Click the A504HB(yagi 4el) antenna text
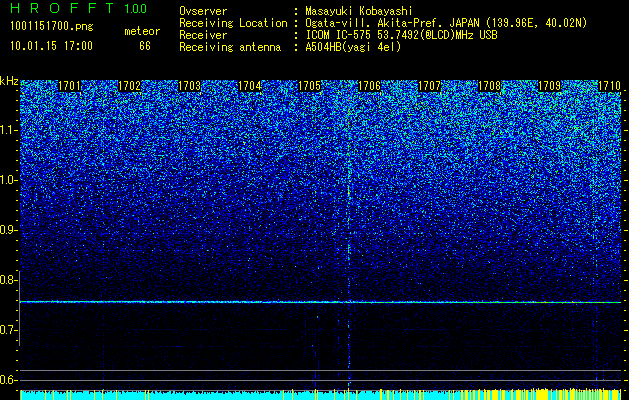The height and width of the screenshot is (400, 629). pyautogui.click(x=353, y=47)
